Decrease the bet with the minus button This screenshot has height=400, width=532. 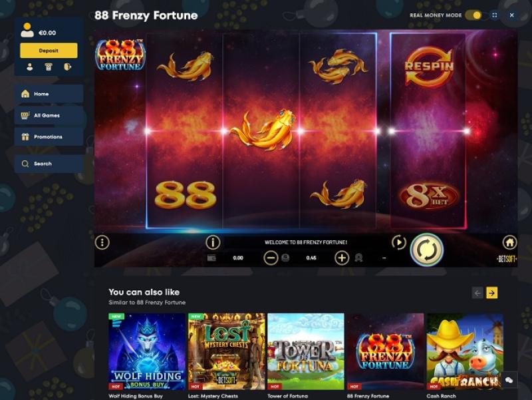[271, 258]
